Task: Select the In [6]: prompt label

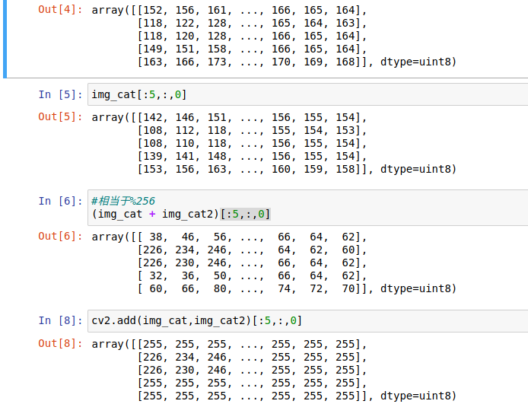Action: (x=60, y=201)
